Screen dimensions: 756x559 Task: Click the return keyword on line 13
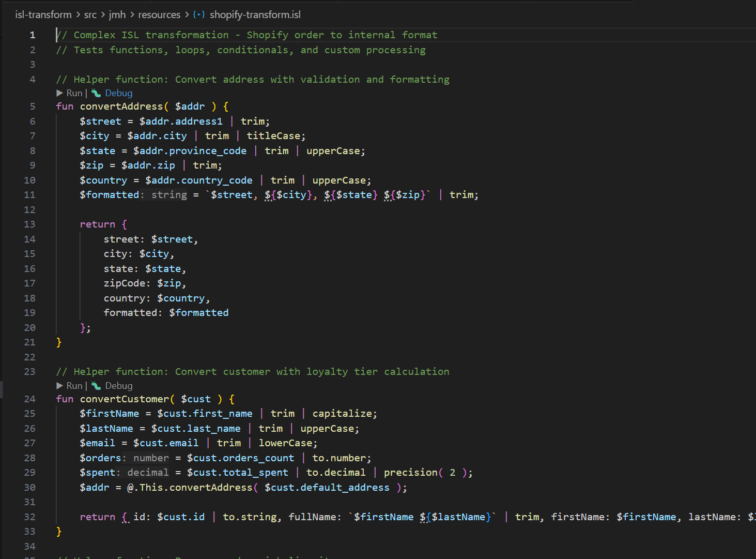pyautogui.click(x=98, y=224)
